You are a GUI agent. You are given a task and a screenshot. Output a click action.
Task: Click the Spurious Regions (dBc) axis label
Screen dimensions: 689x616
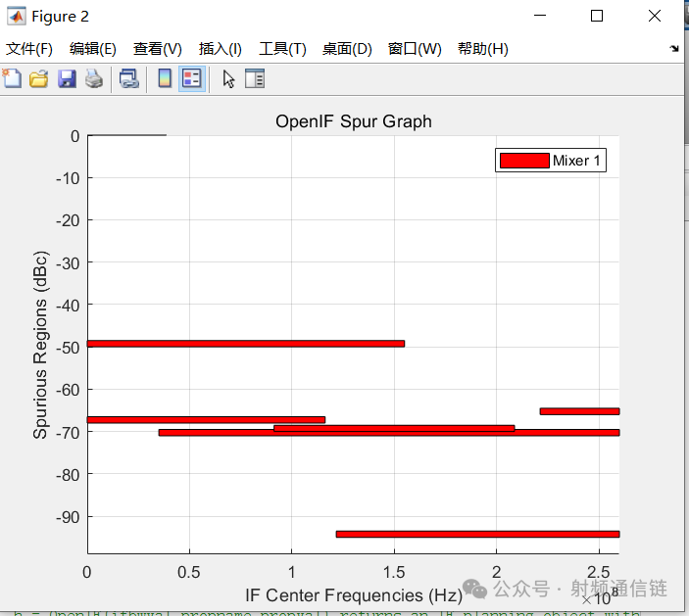coord(40,345)
